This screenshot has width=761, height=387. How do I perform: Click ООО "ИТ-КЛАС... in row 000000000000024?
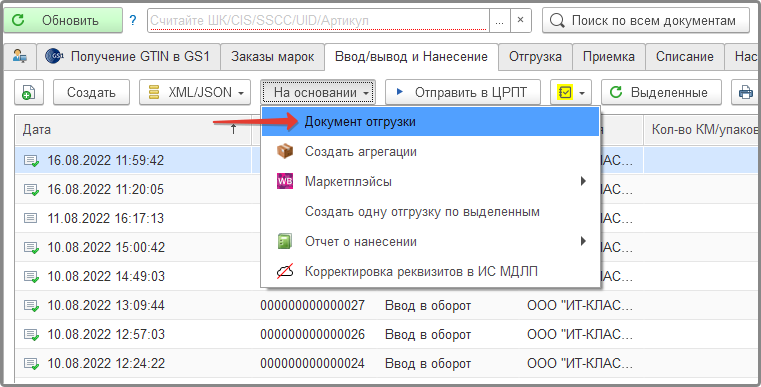coord(580,364)
